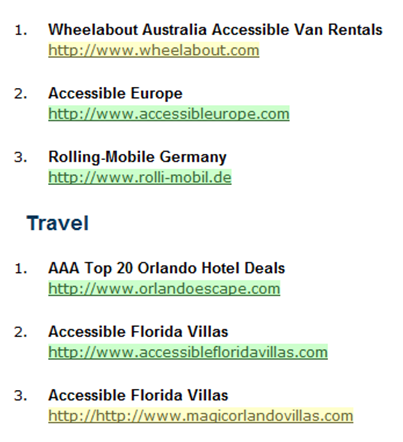The height and width of the screenshot is (442, 403).
Task: Click list number 3 beside Rolling-Mobile Germany
Action: coord(21,157)
